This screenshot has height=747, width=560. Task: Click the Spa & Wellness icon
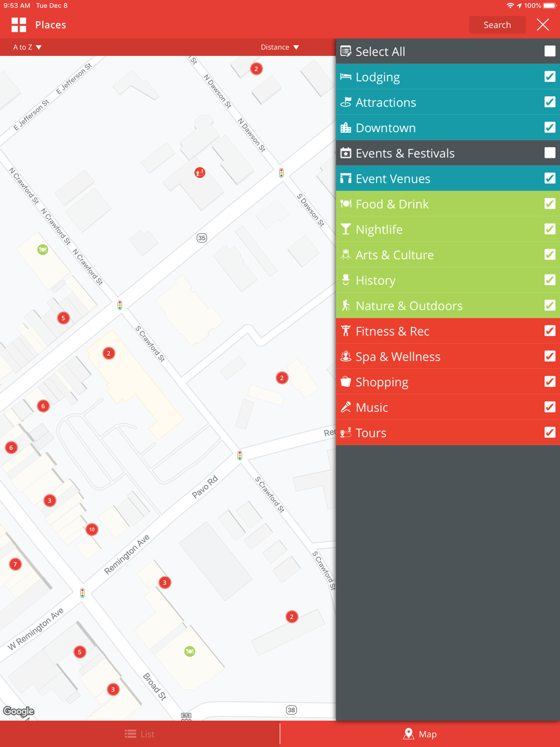[x=346, y=356]
